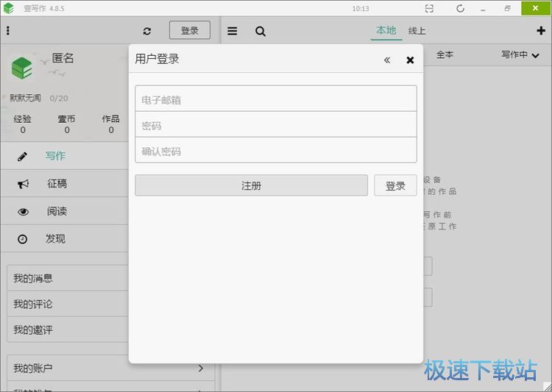Screen dimensions: 552x392
Task: Click the collapse double-arrow in login dialog
Action: (387, 60)
